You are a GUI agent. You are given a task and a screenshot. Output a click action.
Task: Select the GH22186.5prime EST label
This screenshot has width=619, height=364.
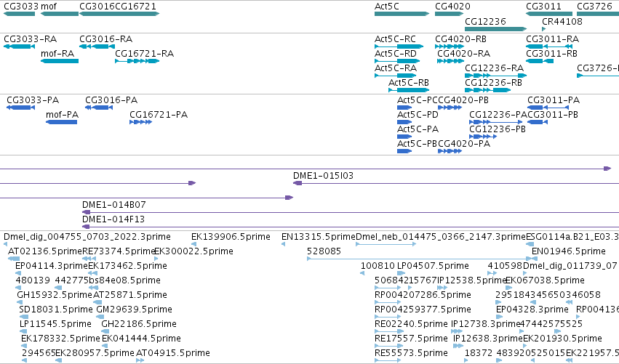tap(139, 324)
